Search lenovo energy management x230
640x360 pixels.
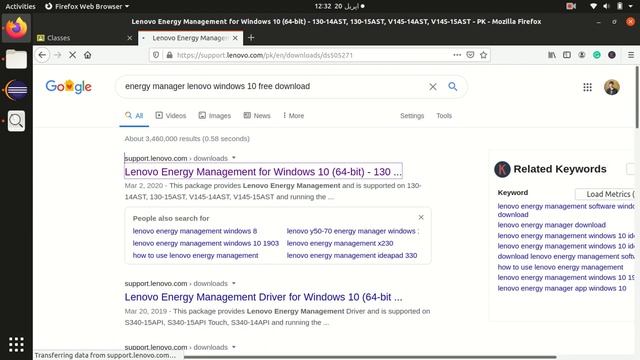click(340, 243)
